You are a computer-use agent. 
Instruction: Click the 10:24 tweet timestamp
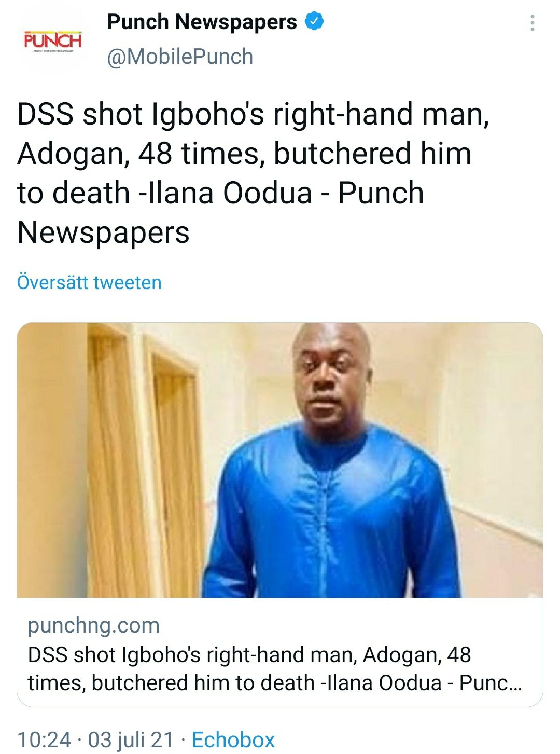(x=44, y=739)
